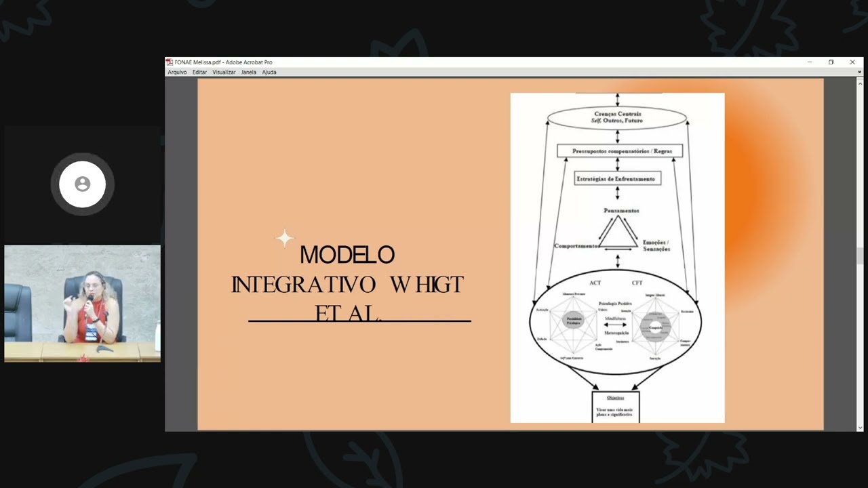Click the participant avatar icon

[82, 184]
